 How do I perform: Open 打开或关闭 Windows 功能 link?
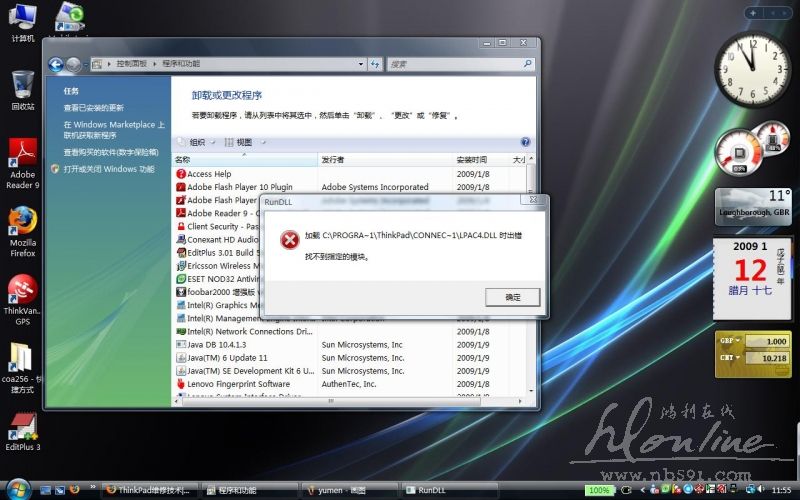108,169
